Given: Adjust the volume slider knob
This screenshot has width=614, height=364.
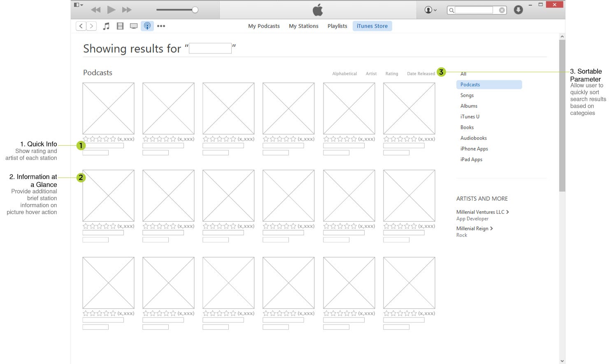Looking at the screenshot, I should click(195, 10).
